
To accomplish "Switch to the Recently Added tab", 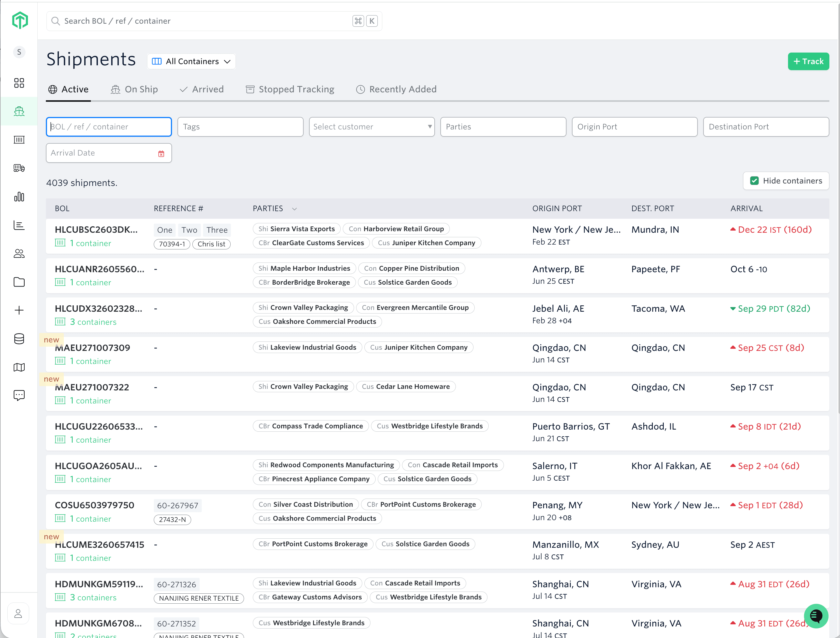I will pos(396,89).
